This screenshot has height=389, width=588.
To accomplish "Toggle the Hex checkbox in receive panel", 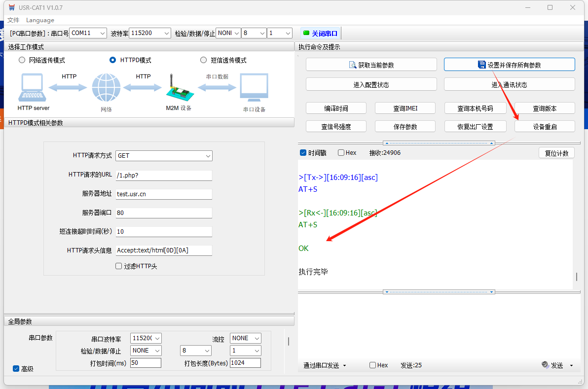I will (341, 153).
